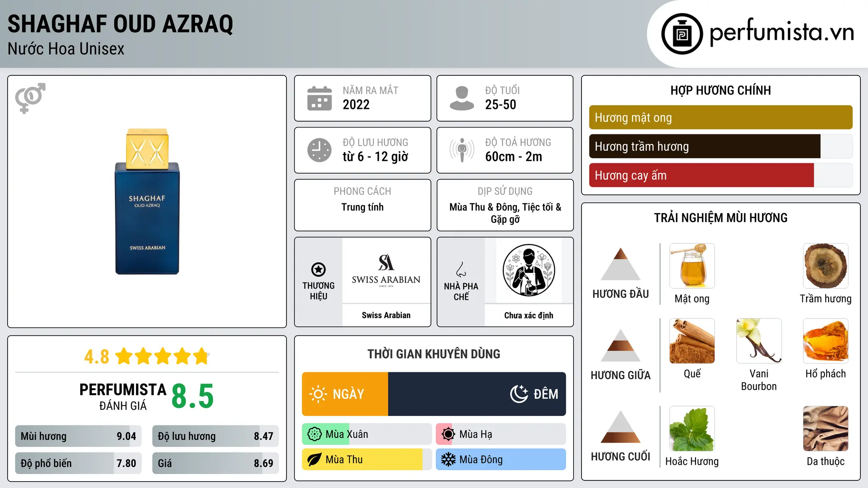This screenshot has width=868, height=488.
Task: Click the green 8.5 Perfumista score
Action: coord(193,396)
